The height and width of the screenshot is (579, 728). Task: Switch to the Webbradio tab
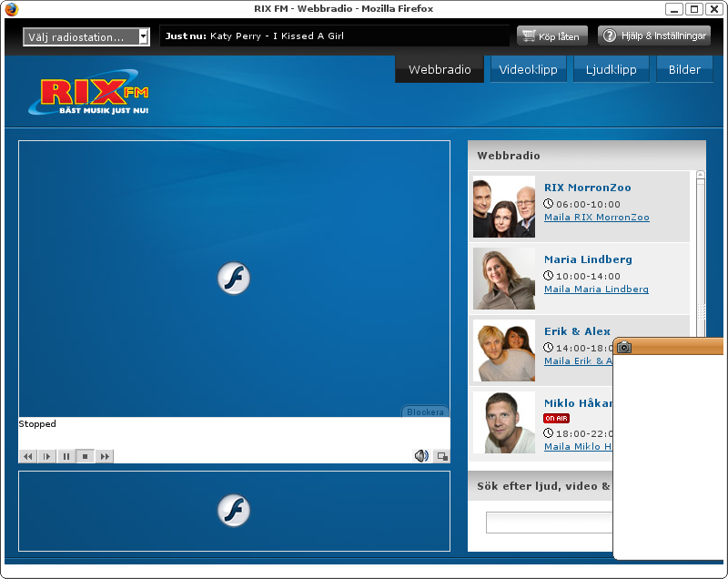coord(440,69)
